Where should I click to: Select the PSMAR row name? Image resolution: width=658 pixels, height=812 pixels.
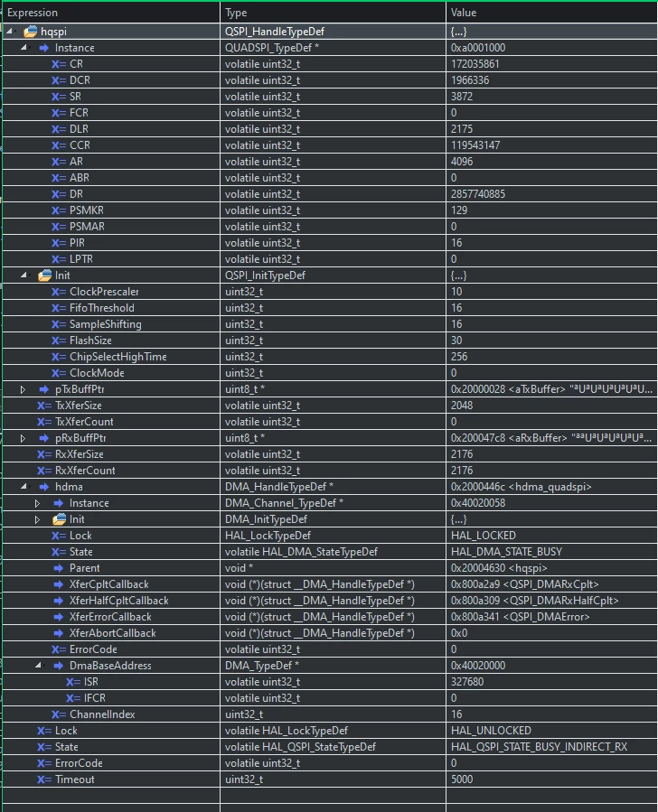coord(87,227)
